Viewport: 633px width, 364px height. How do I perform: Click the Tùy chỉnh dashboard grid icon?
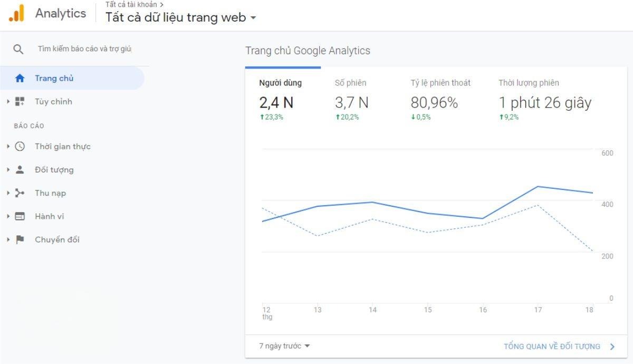pyautogui.click(x=20, y=101)
